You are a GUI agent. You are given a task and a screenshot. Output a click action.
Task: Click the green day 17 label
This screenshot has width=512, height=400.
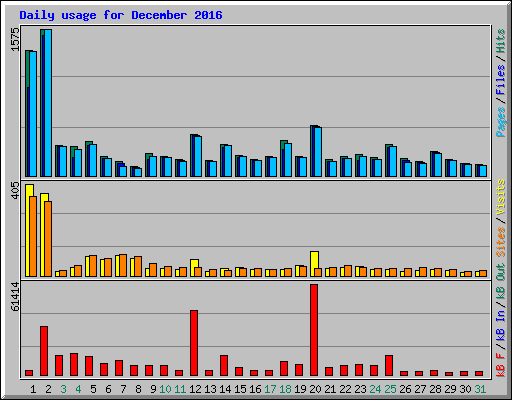pos(270,389)
